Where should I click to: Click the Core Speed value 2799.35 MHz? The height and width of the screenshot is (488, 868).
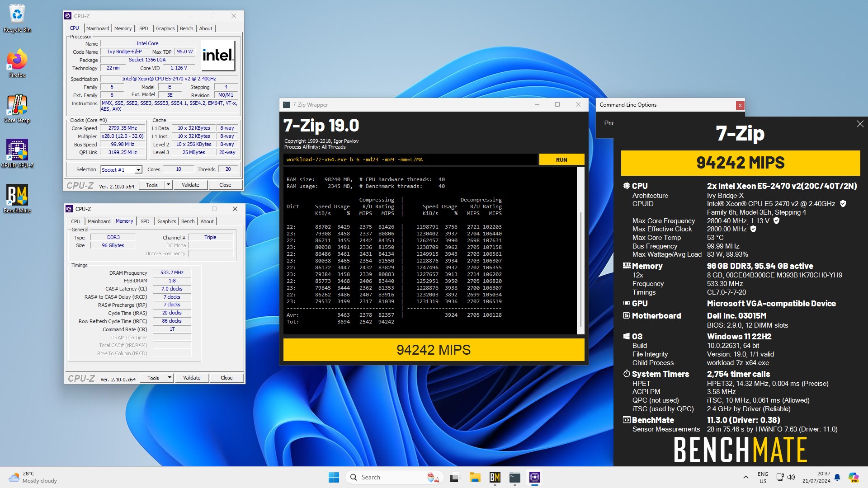(x=123, y=128)
